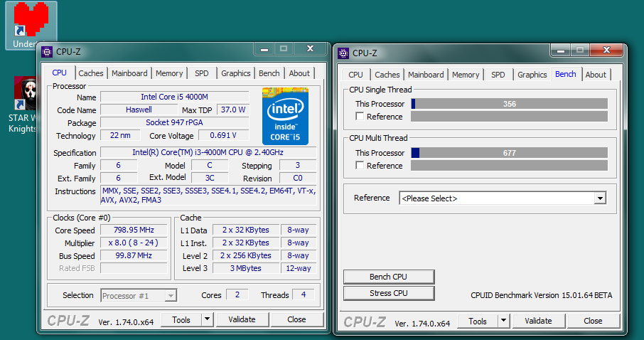Click the Revision value C0
Screen dimensions: 644x340
[x=298, y=178]
